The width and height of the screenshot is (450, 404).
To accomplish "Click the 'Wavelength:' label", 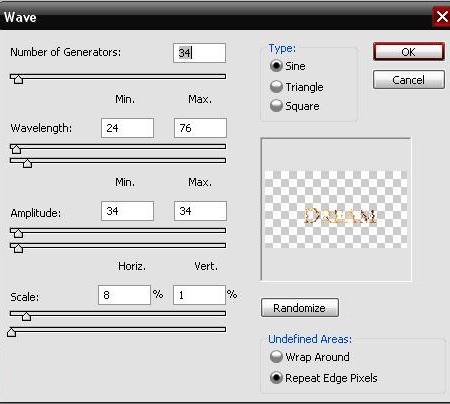I will pos(41,128).
